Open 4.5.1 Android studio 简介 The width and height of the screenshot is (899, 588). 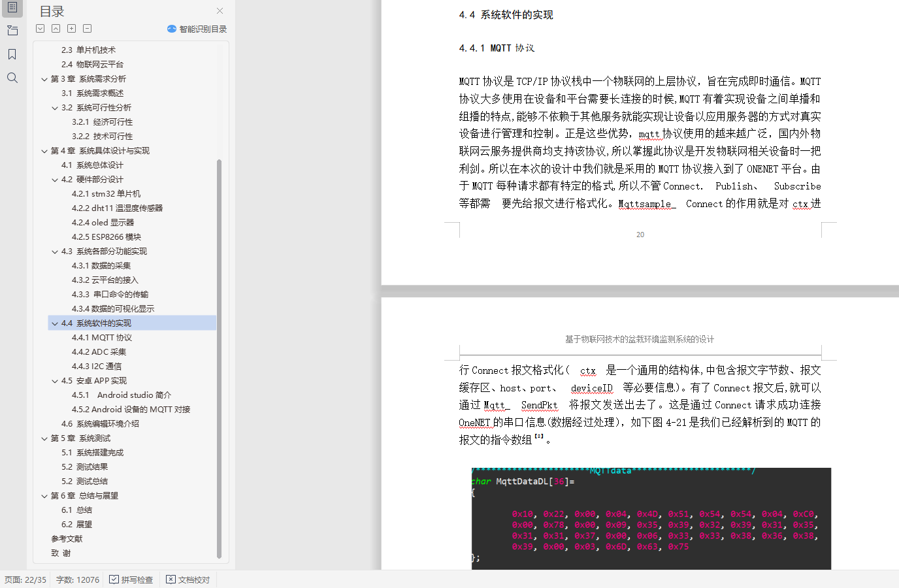122,395
